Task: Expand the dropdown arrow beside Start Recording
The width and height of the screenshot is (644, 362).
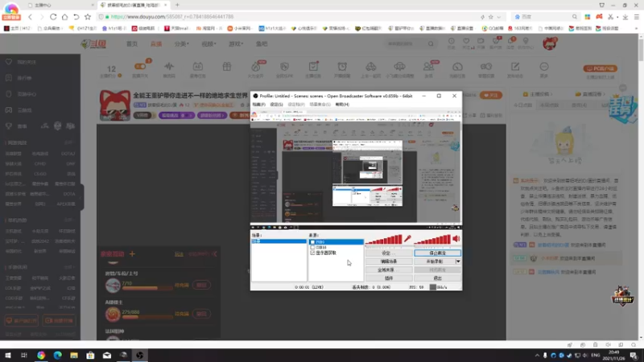Action: [x=458, y=261]
